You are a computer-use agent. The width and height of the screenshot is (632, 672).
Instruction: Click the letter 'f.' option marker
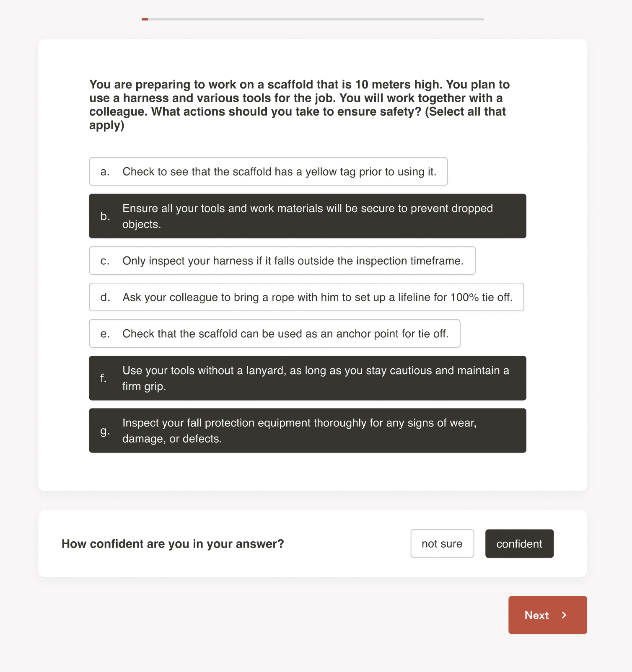(103, 378)
